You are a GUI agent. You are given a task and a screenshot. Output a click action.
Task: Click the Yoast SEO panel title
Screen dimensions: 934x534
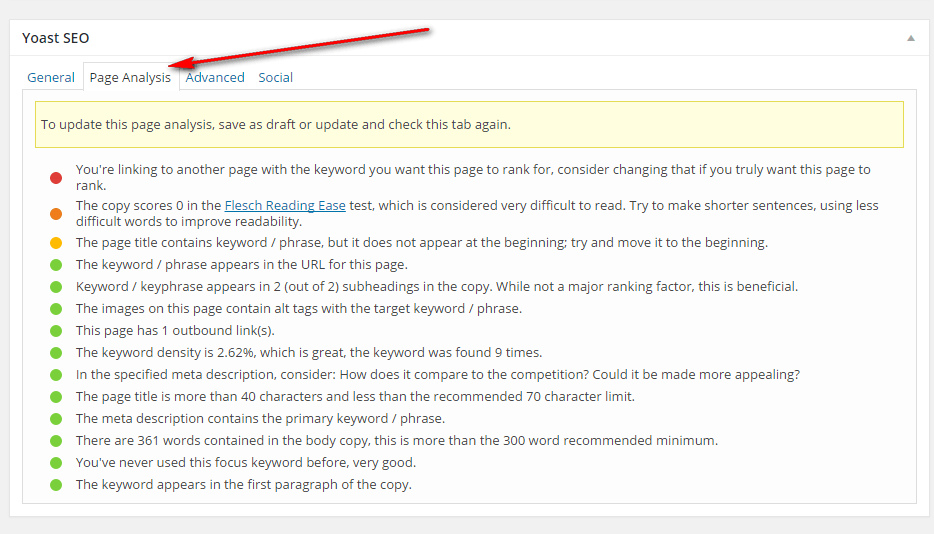pyautogui.click(x=55, y=38)
